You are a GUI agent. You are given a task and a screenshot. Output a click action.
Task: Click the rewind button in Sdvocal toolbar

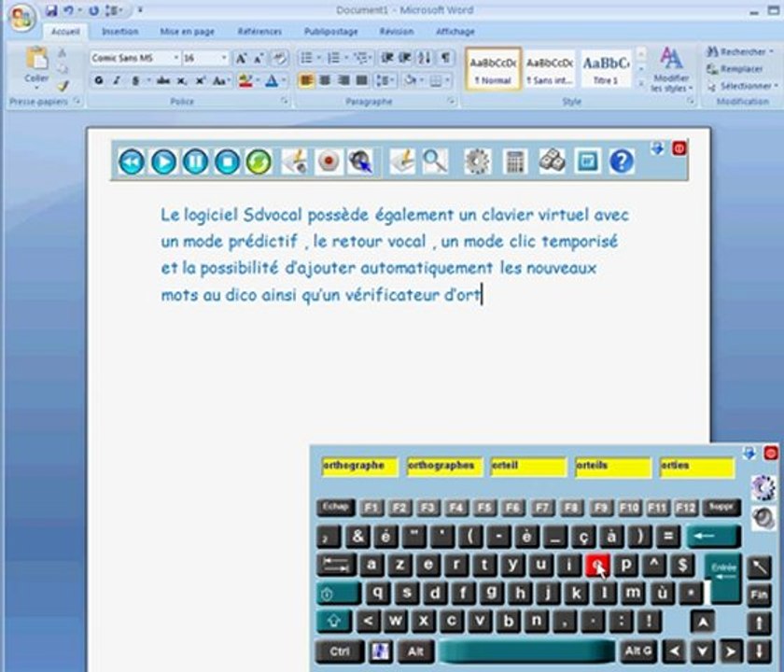[132, 162]
